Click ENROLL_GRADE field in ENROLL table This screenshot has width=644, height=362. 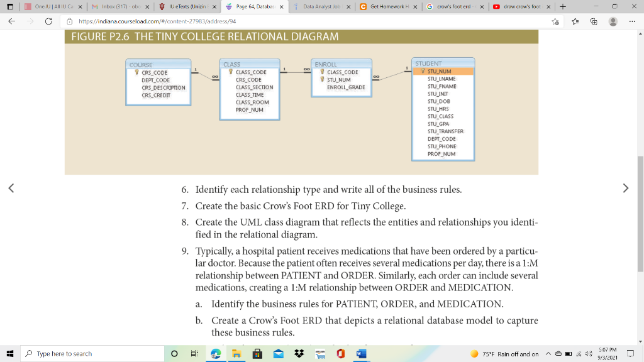click(346, 87)
